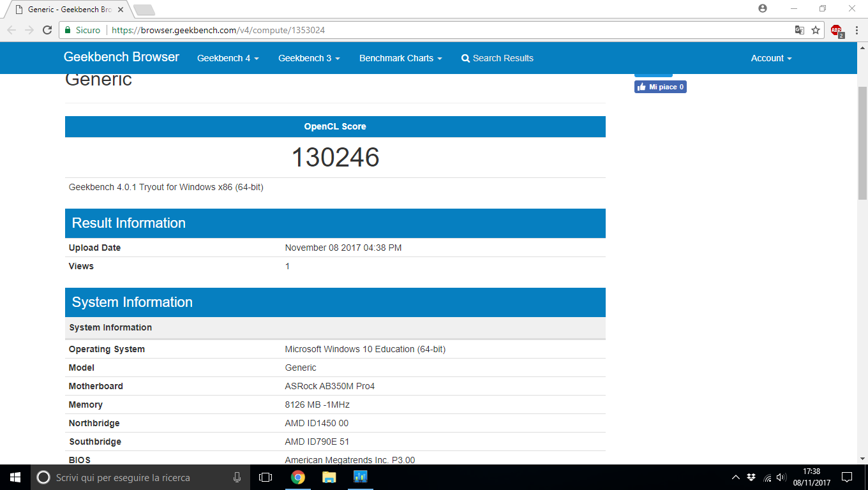Open Chrome from the taskbar
The width and height of the screenshot is (868, 490).
tap(298, 477)
